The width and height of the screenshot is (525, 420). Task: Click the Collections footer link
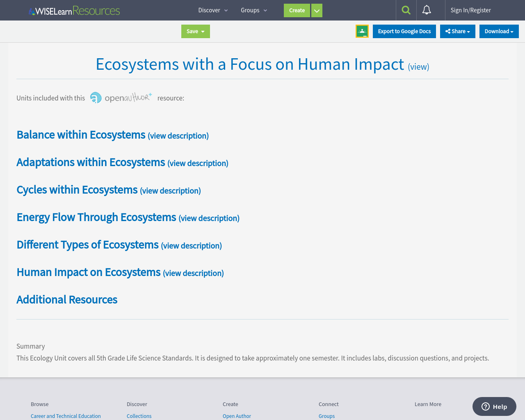tap(139, 415)
